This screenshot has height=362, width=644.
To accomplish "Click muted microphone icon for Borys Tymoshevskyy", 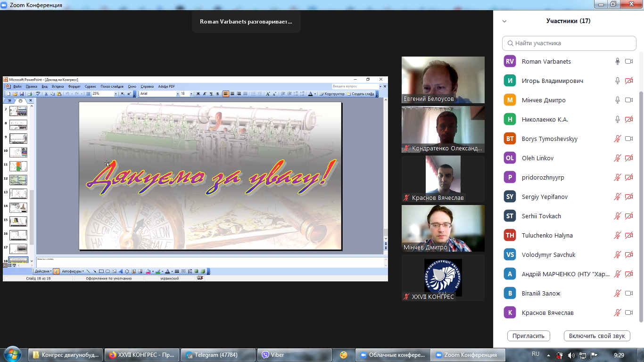I will point(617,139).
